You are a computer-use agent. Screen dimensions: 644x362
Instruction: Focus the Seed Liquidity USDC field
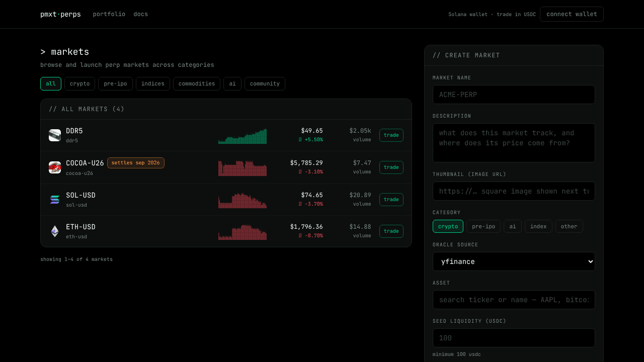(514, 338)
